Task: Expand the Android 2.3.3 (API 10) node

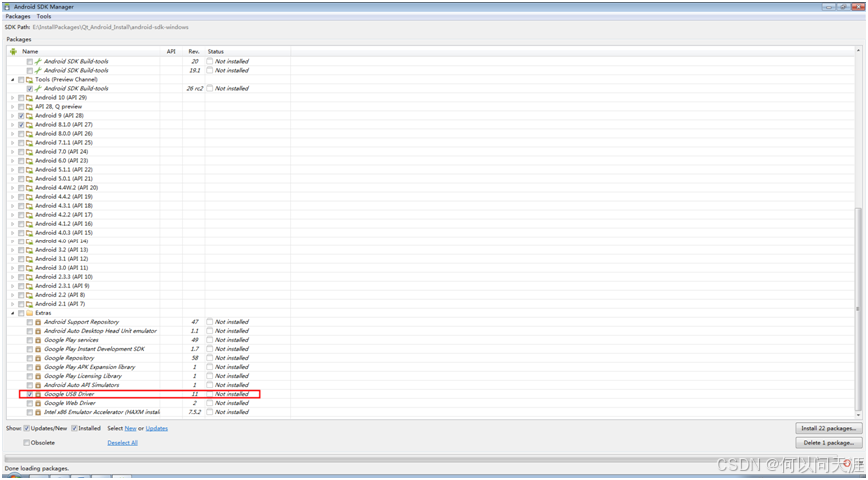Action: (13, 277)
